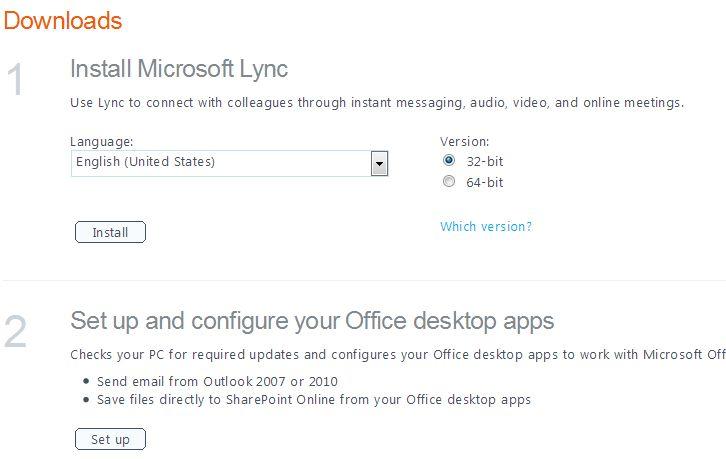Image resolution: width=726 pixels, height=459 pixels.
Task: Click the English (United States) language field
Action: (x=229, y=163)
